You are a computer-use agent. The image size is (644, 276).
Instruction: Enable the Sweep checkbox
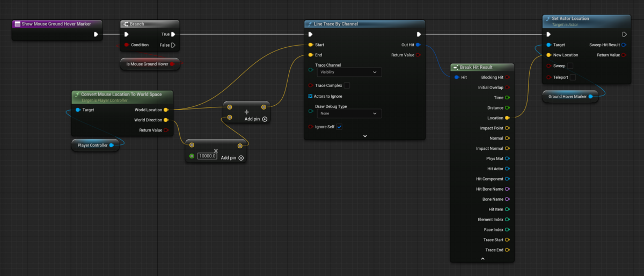click(570, 66)
